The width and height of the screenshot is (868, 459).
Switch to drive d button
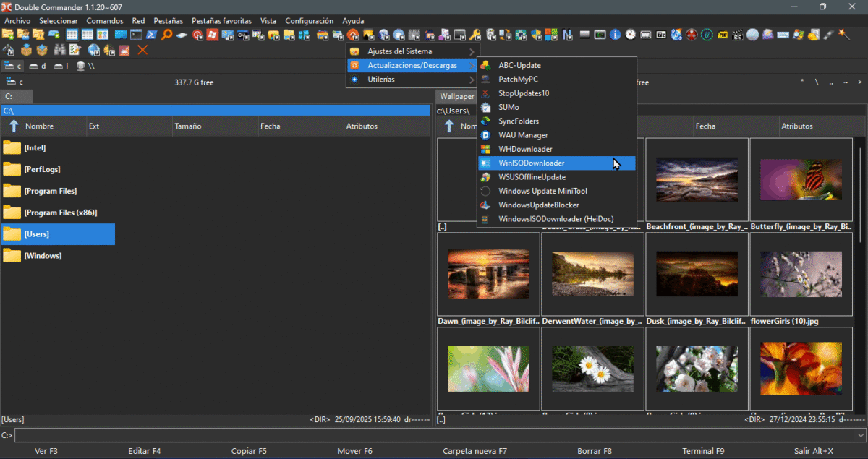coord(38,66)
